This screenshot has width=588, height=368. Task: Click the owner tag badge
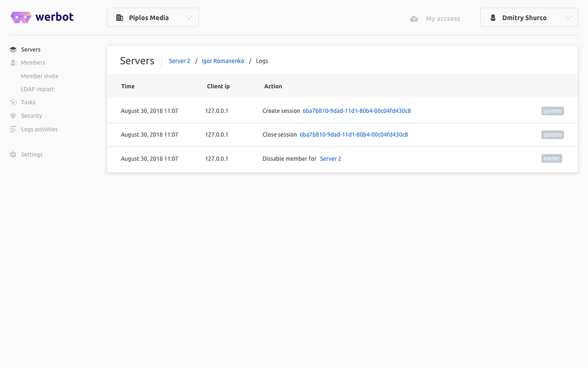click(x=552, y=158)
